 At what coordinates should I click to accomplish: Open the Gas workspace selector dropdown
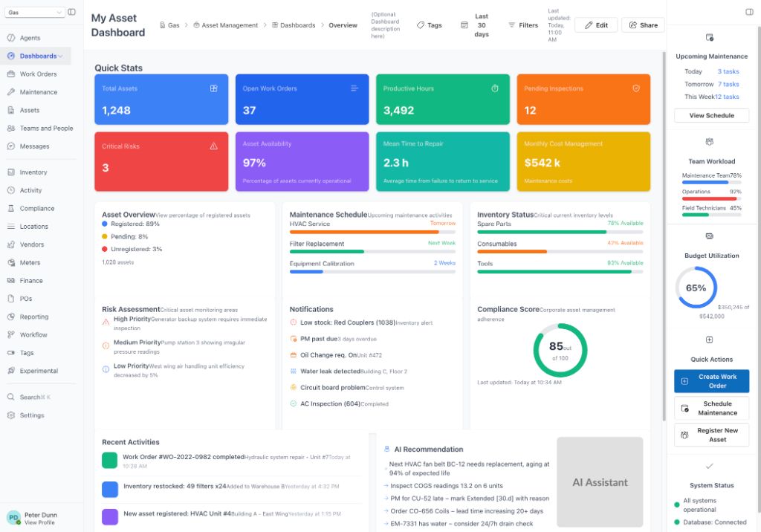click(33, 12)
